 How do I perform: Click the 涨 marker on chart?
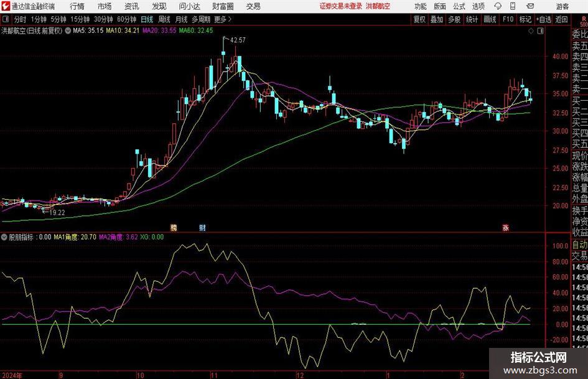pyautogui.click(x=505, y=227)
